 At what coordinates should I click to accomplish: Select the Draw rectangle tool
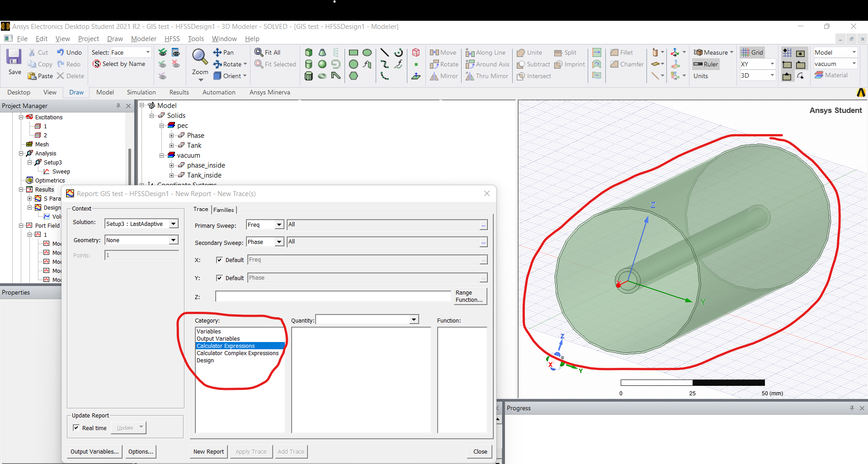coord(354,52)
